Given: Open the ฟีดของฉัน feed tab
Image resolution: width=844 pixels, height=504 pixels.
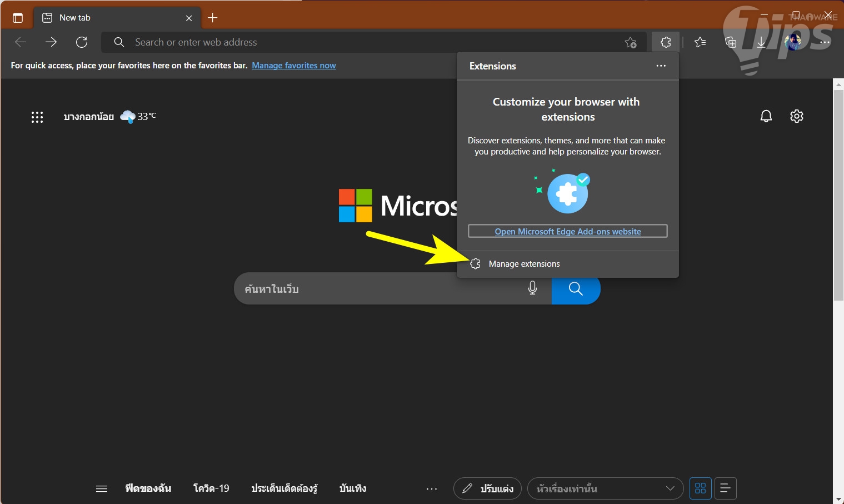Looking at the screenshot, I should (148, 489).
